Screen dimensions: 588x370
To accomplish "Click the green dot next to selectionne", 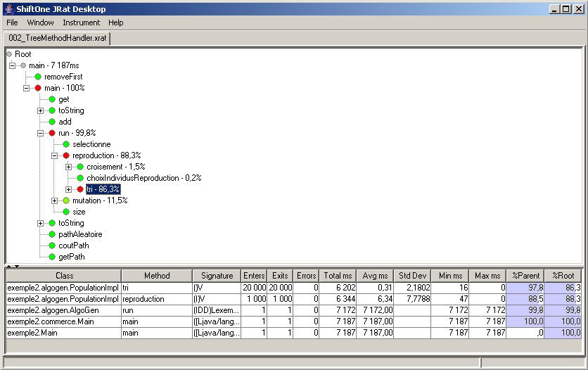I will click(x=65, y=144).
